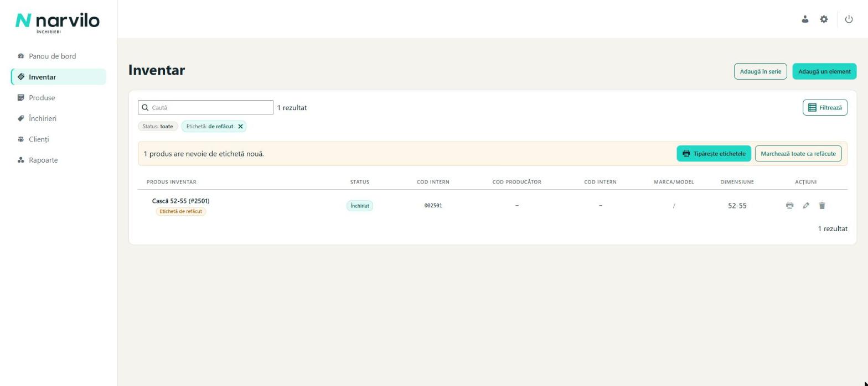
Task: Remove the 'Etichetă: de refăcut' filter chip
Action: pyautogui.click(x=240, y=127)
